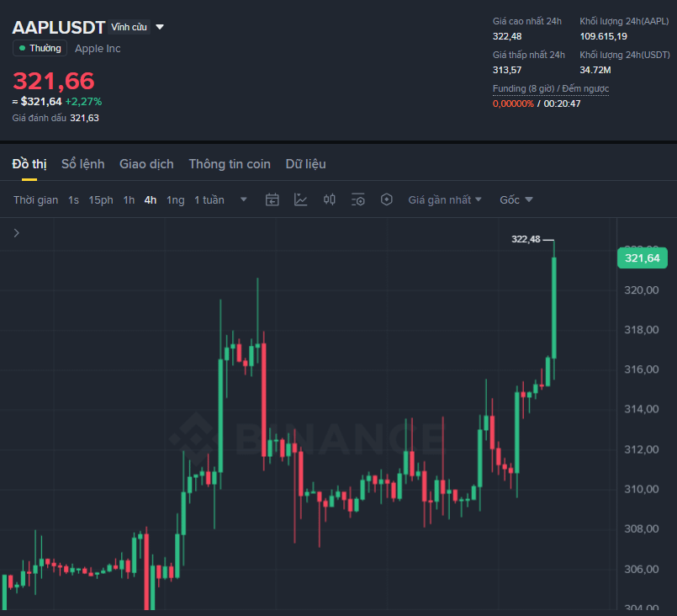
Task: Click the 308,00 price axis label
Action: coord(642,528)
